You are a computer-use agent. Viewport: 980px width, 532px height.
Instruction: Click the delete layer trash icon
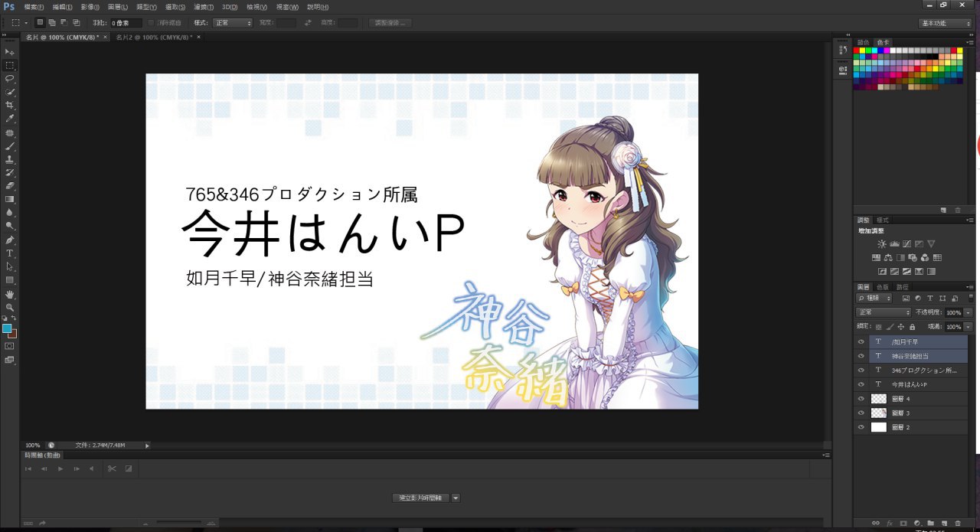point(957,523)
